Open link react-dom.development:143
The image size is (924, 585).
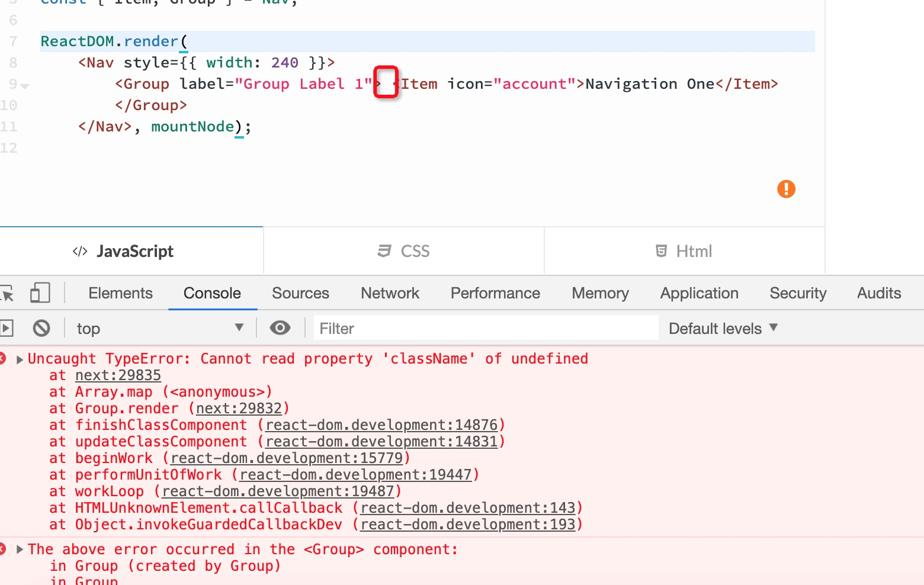coord(468,508)
